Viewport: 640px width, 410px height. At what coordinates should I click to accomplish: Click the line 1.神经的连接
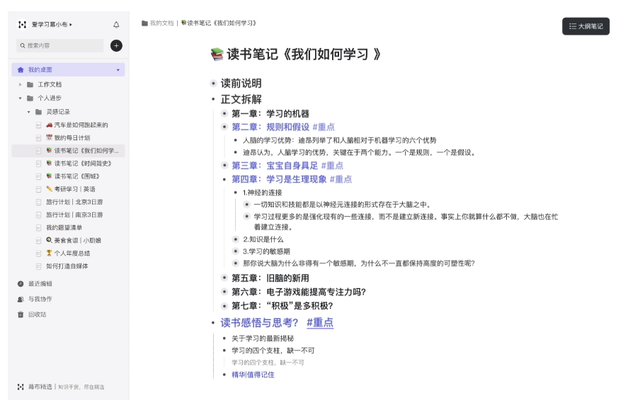point(262,193)
